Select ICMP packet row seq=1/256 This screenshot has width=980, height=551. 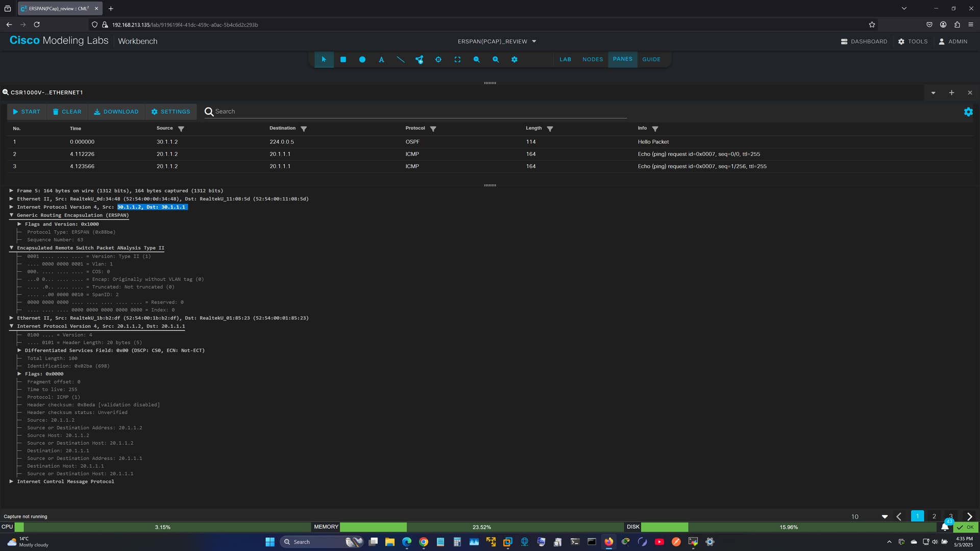(490, 166)
